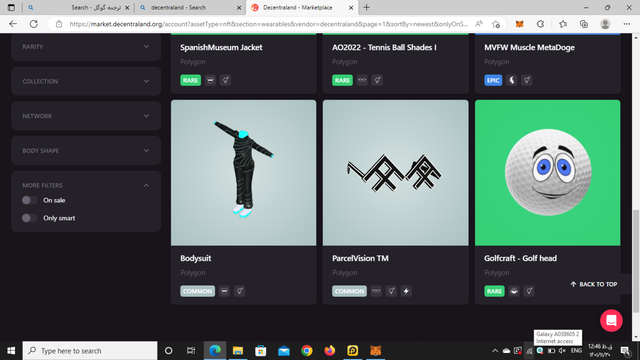Viewport: 640px width, 360px height.
Task: Expand the Rarity filter dropdown
Action: click(86, 47)
